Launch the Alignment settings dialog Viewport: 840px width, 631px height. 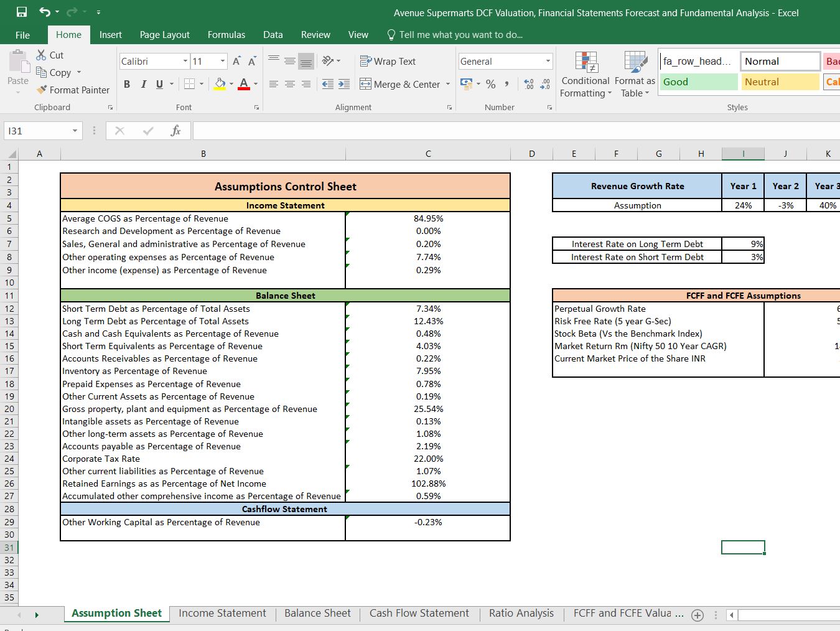click(x=449, y=108)
